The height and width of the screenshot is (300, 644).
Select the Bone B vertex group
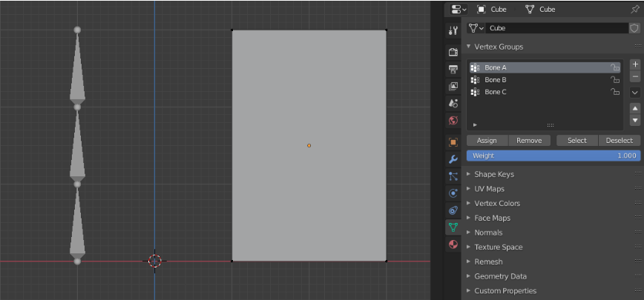pyautogui.click(x=545, y=80)
